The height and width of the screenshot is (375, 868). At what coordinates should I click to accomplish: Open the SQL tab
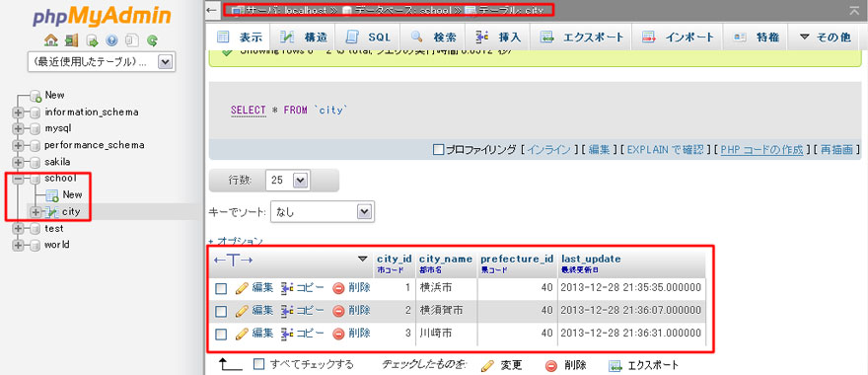[368, 37]
